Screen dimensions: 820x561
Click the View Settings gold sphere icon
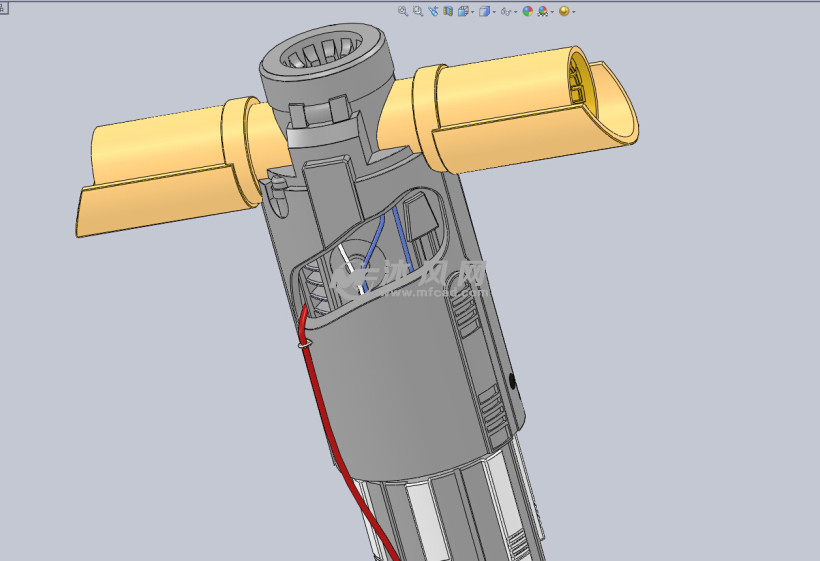click(564, 11)
